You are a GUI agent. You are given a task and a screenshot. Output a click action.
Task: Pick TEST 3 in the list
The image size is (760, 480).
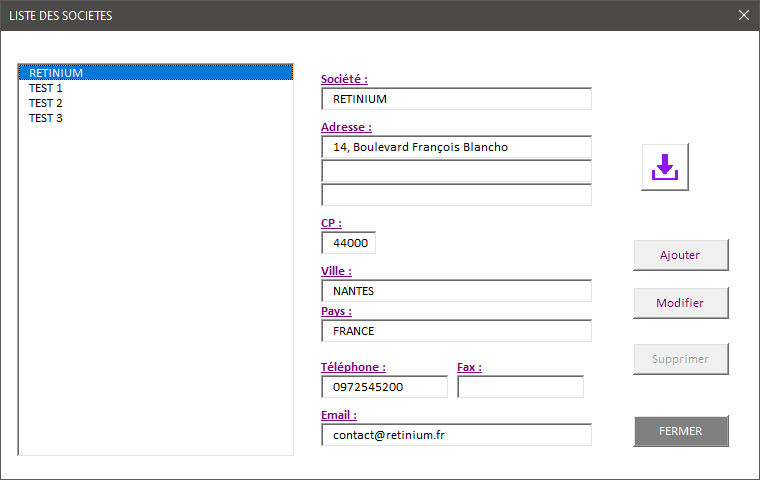click(46, 118)
